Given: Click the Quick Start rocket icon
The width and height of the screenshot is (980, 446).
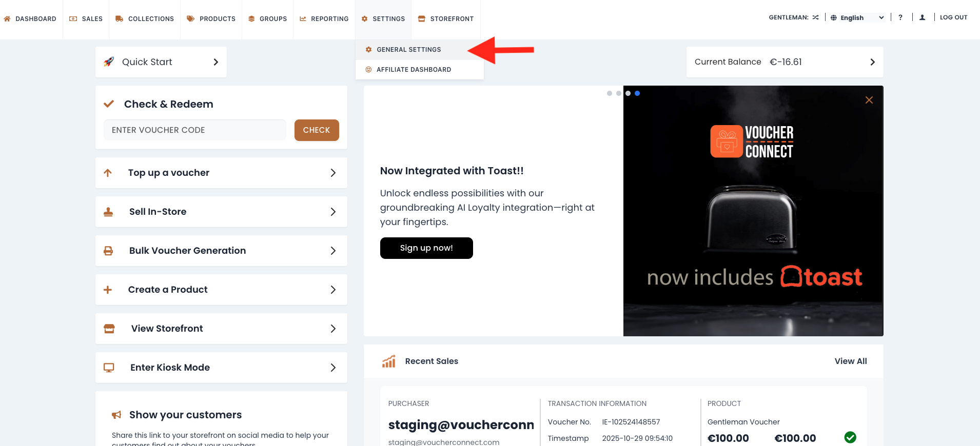Looking at the screenshot, I should tap(109, 62).
